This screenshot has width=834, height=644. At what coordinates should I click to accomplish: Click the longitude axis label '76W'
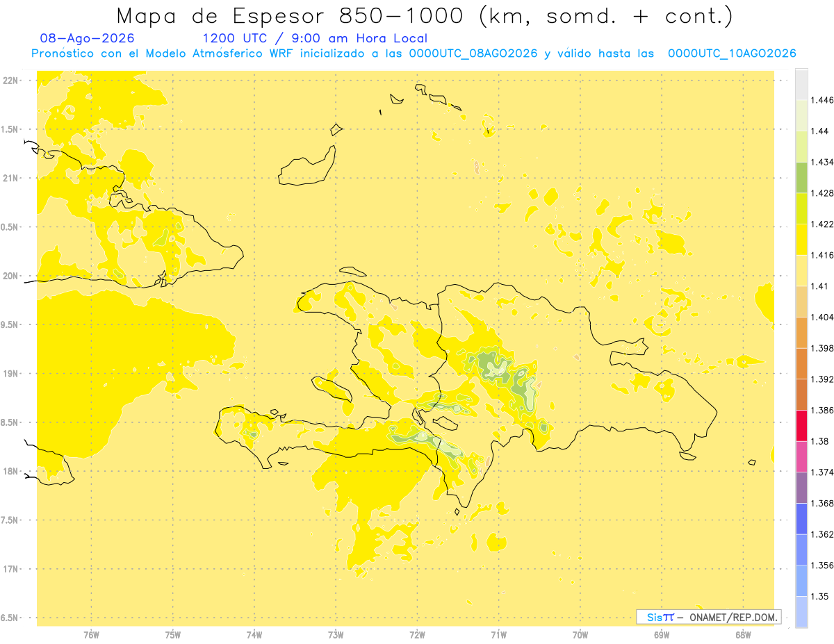click(x=91, y=635)
